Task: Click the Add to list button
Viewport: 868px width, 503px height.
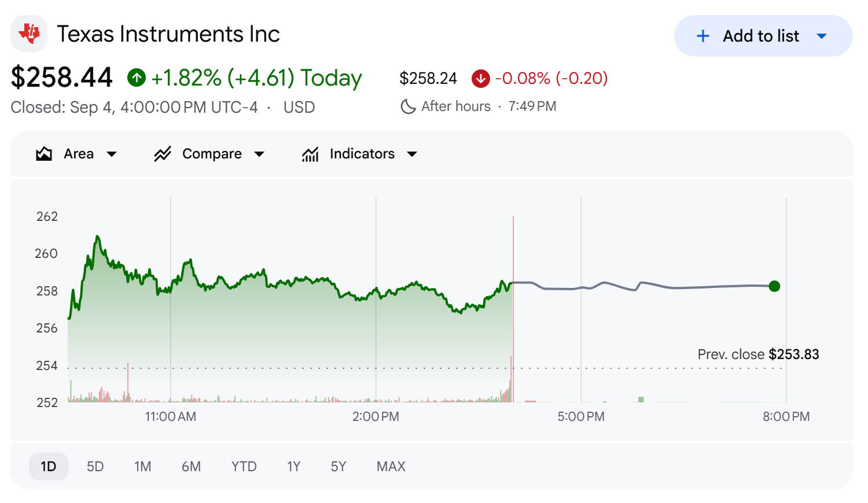Action: click(x=763, y=36)
